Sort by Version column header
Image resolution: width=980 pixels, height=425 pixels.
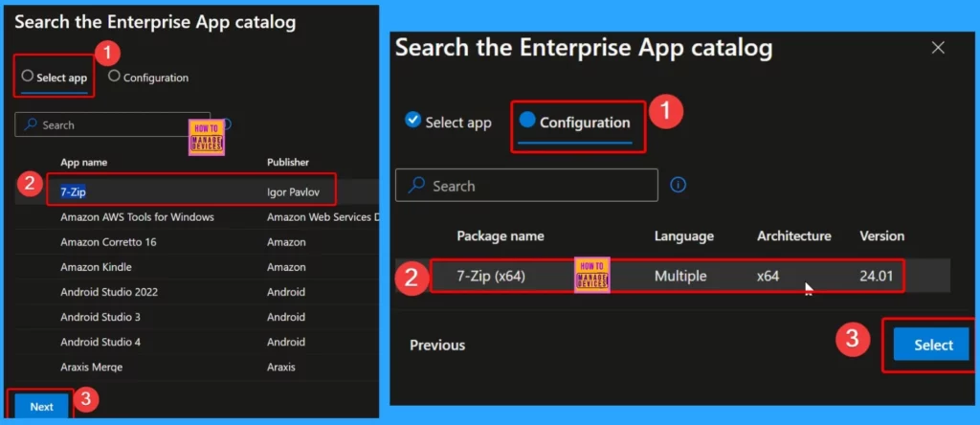pos(881,236)
